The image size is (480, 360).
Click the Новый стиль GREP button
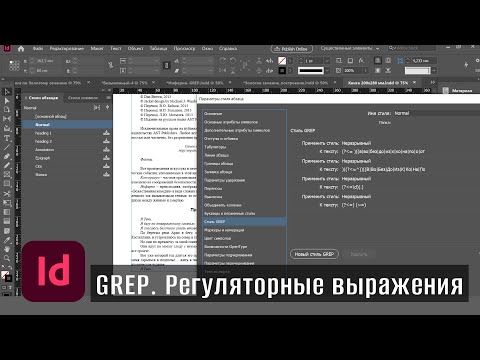314,254
